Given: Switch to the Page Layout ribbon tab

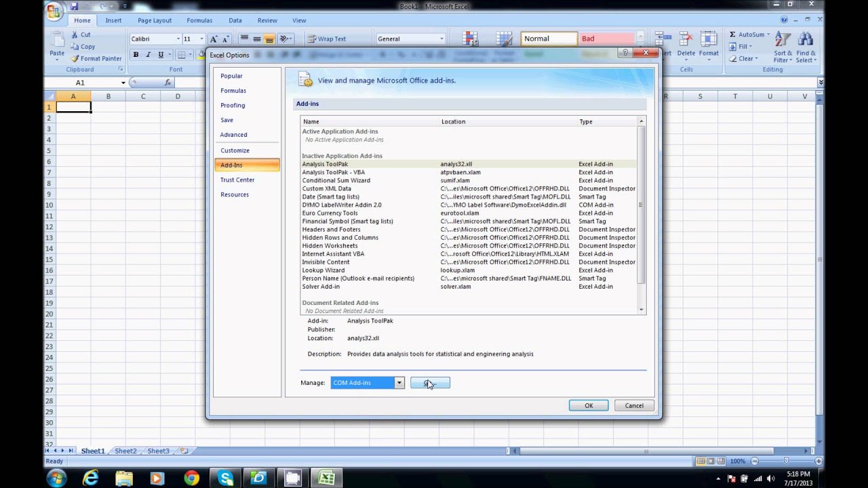Looking at the screenshot, I should coord(155,20).
